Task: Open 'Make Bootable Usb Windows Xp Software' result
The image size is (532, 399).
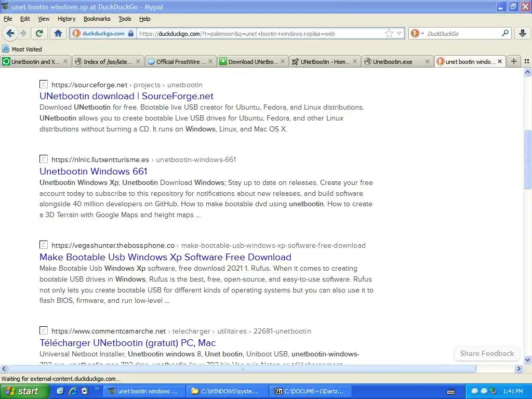Action: click(x=165, y=257)
